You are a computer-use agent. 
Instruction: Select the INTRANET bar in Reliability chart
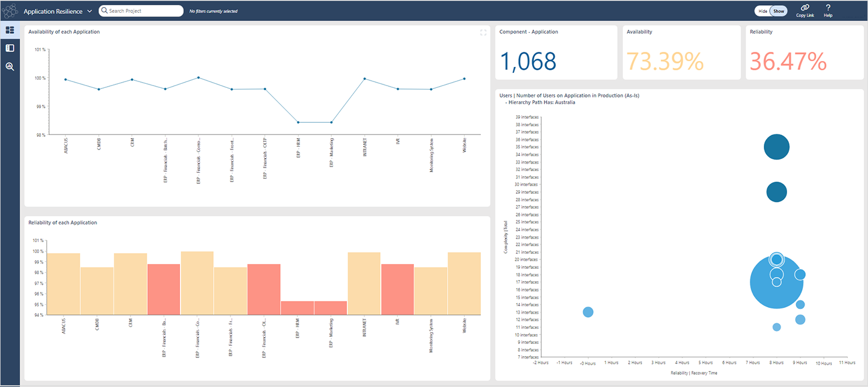(x=364, y=283)
